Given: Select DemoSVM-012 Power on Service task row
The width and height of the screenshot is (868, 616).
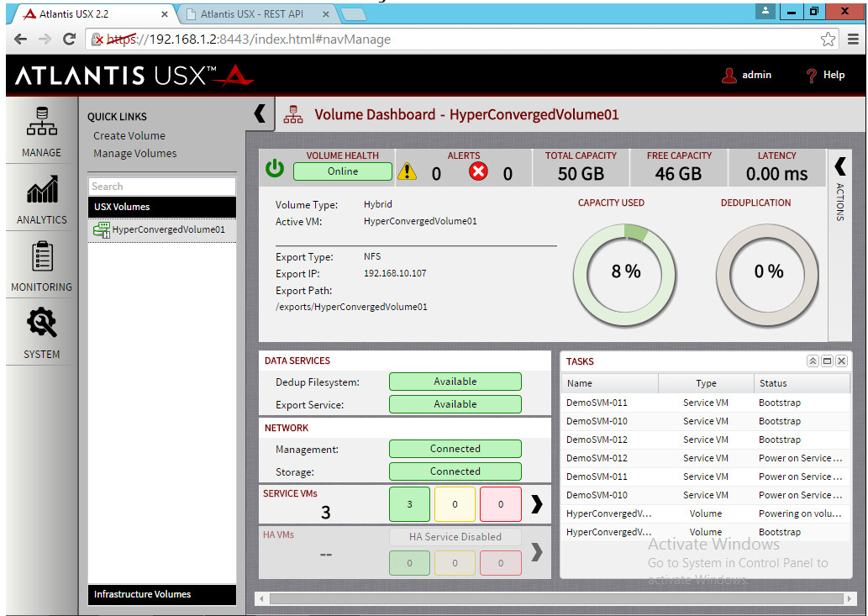Looking at the screenshot, I should tap(706, 458).
